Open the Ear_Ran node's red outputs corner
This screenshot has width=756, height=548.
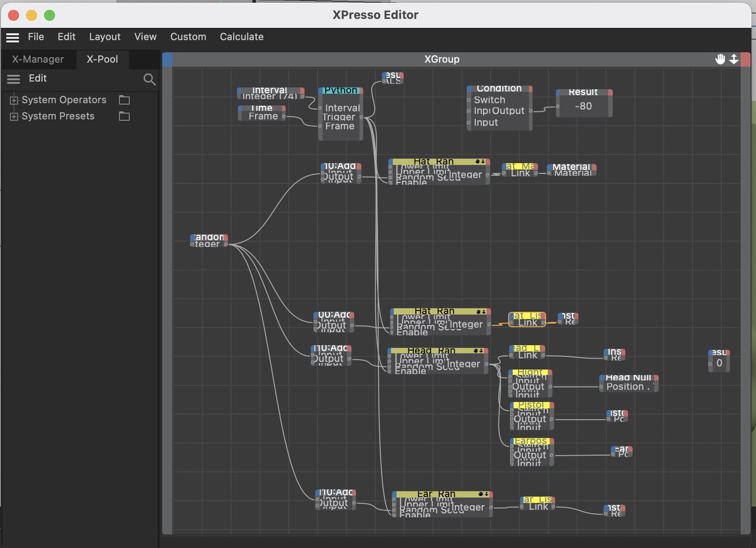tap(490, 494)
